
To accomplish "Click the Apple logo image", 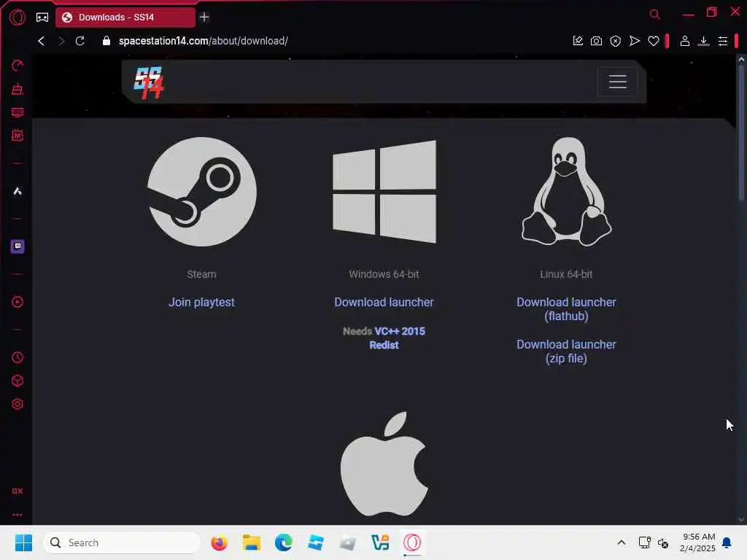I will (384, 464).
